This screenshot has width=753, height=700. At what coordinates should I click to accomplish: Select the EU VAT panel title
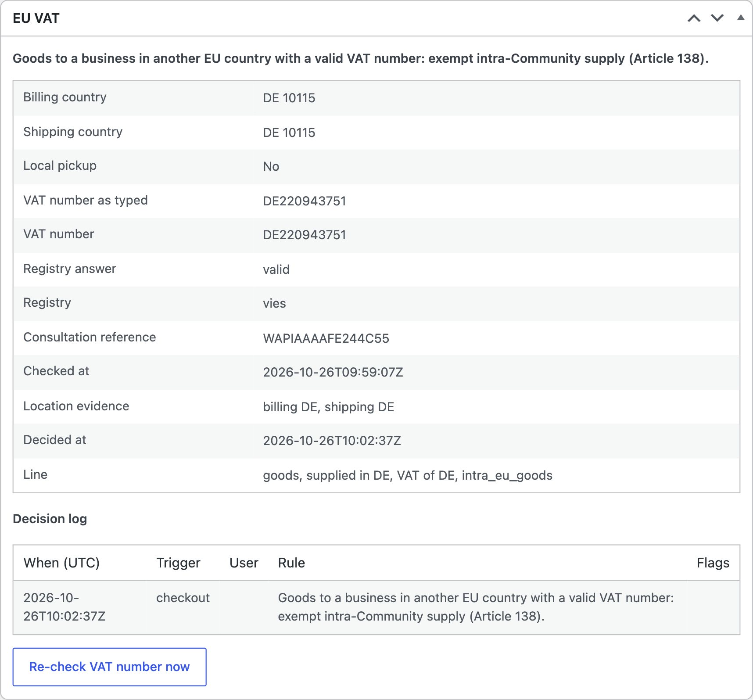coord(36,18)
